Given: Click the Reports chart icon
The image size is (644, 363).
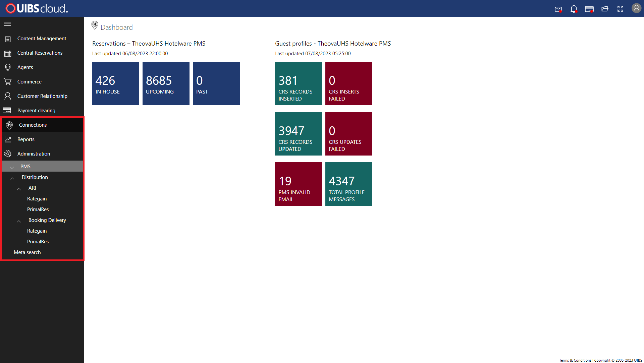Looking at the screenshot, I should 8,139.
